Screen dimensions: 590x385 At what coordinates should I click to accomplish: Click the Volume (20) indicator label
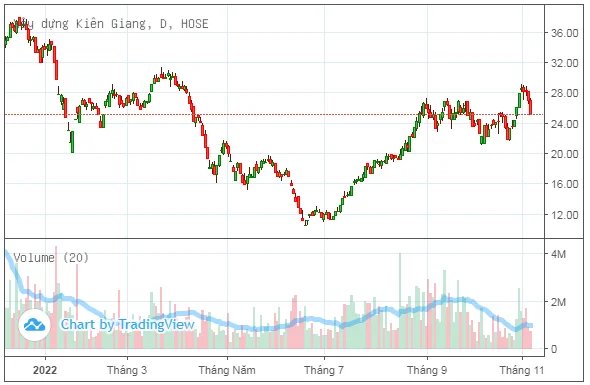tap(51, 258)
